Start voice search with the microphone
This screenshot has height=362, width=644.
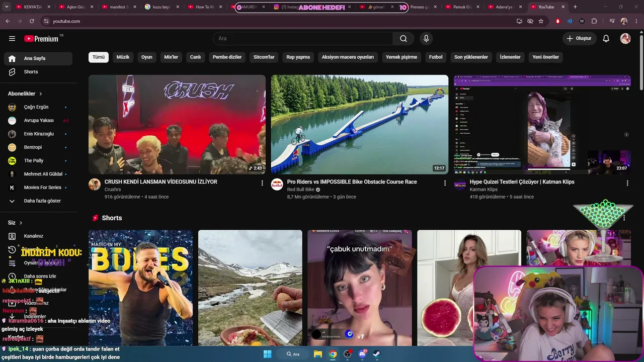pos(426,39)
